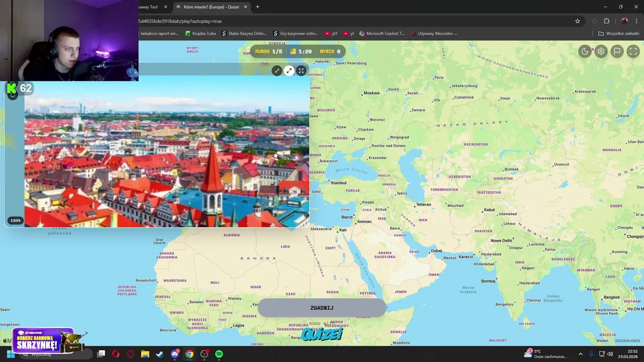Open Discord from taskbar
The height and width of the screenshot is (362, 644).
[x=175, y=354]
